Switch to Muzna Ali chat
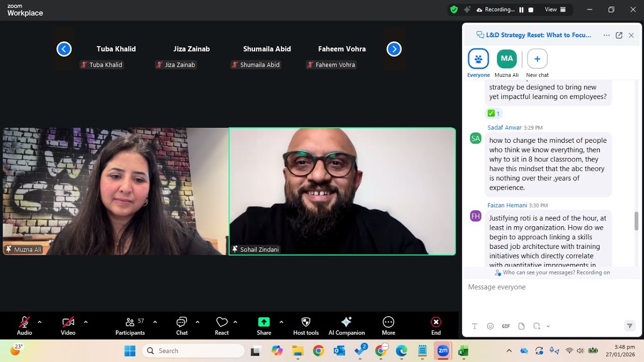The height and width of the screenshot is (362, 644). point(507,59)
